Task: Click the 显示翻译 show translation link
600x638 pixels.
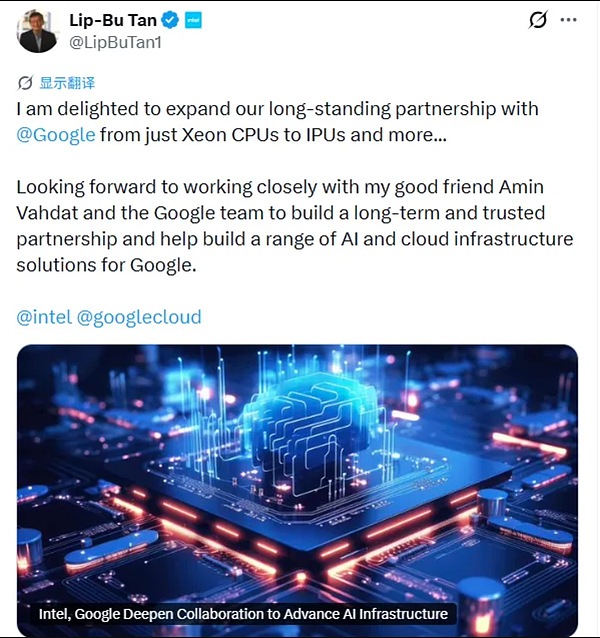Action: click(x=66, y=83)
